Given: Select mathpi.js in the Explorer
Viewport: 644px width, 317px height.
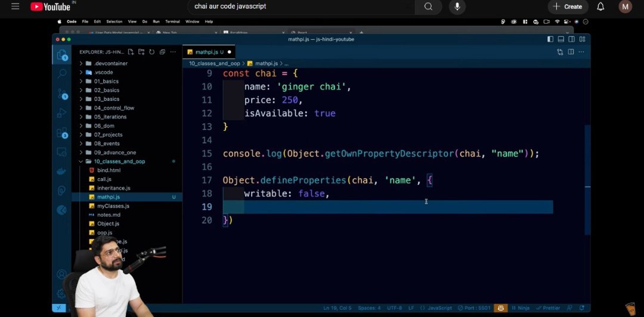Looking at the screenshot, I should click(126, 197).
